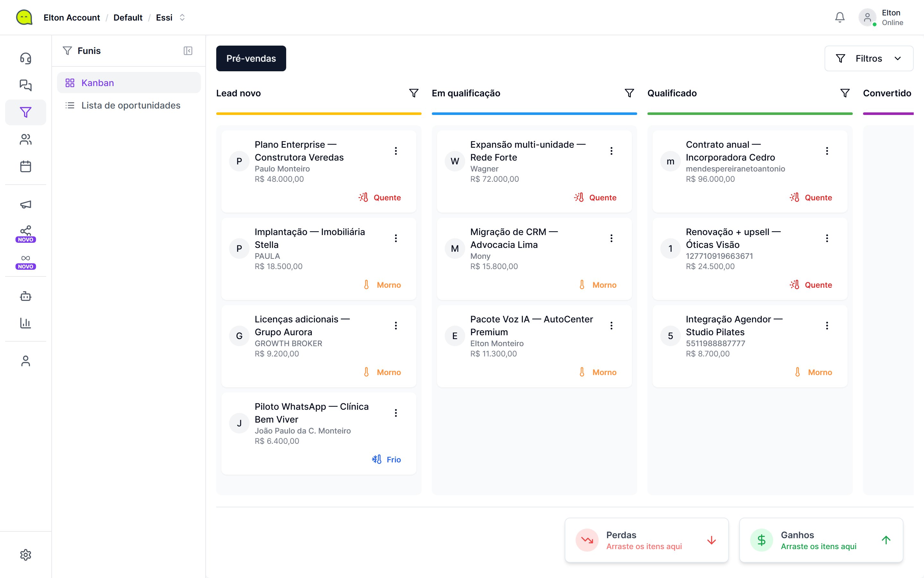Click Quente tag on Óticas Visão card
The image size is (924, 578).
point(811,285)
